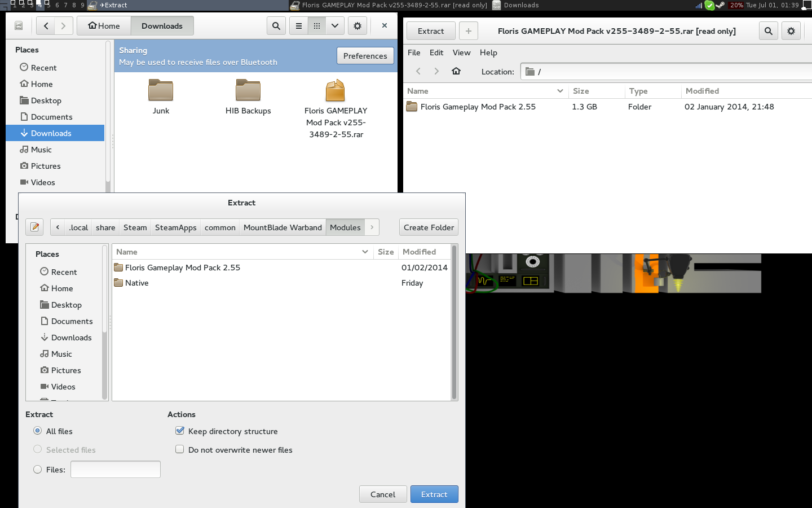Toggle Keep directory structure checkbox

click(x=180, y=431)
